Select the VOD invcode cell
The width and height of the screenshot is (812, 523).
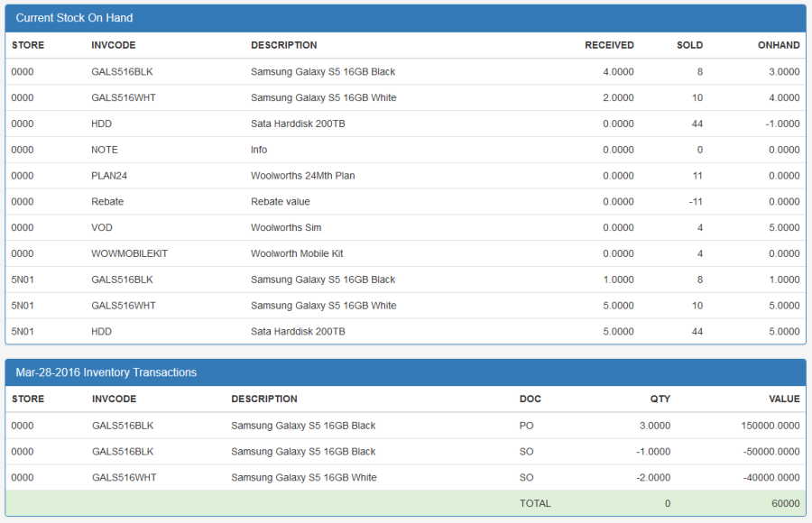click(x=102, y=228)
